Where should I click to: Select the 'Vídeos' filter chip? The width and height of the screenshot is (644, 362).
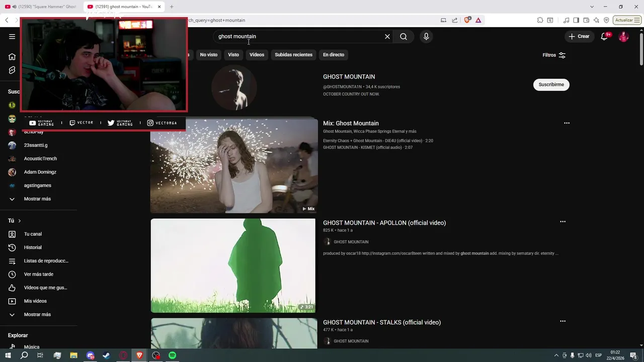pyautogui.click(x=257, y=55)
